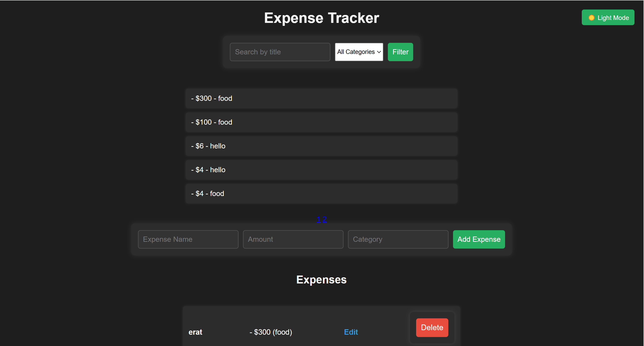The width and height of the screenshot is (644, 346).
Task: Open page 2 of the expense list
Action: (x=324, y=219)
